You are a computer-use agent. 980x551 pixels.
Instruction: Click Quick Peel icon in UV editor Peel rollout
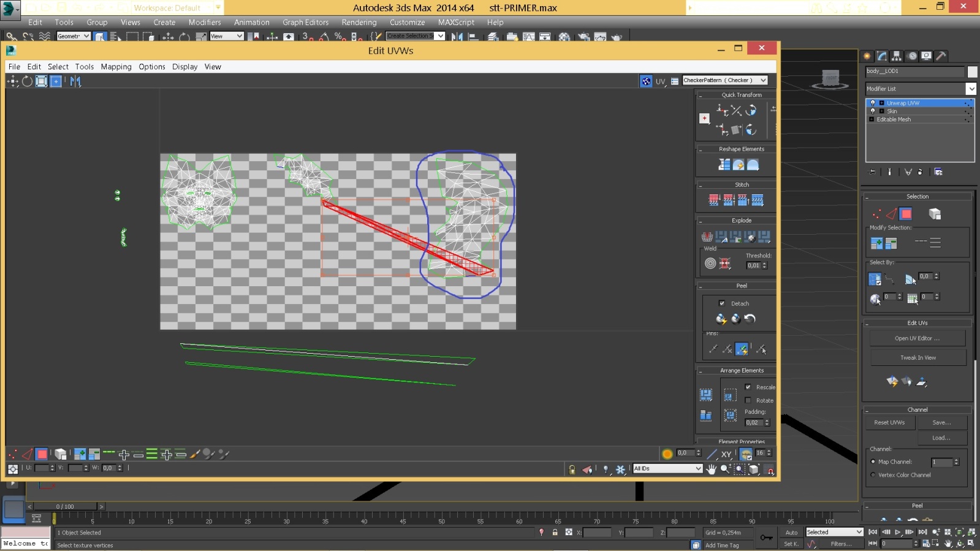[721, 319]
